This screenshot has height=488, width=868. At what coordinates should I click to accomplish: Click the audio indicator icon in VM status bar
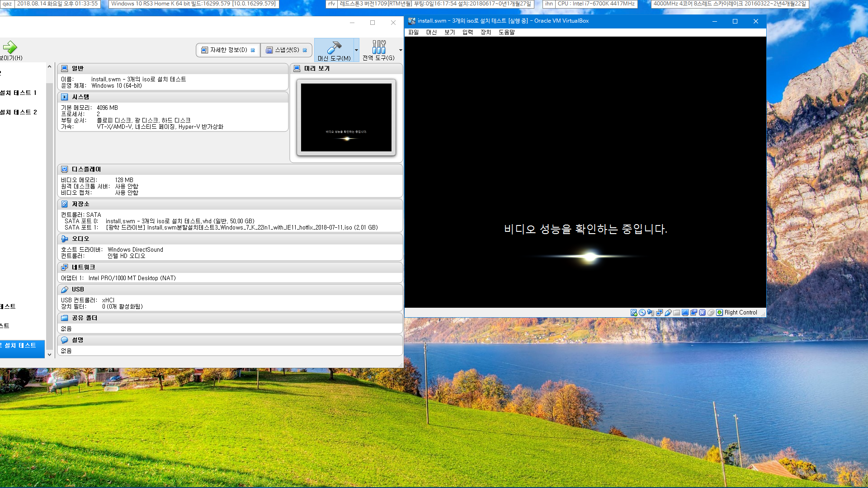[651, 312]
